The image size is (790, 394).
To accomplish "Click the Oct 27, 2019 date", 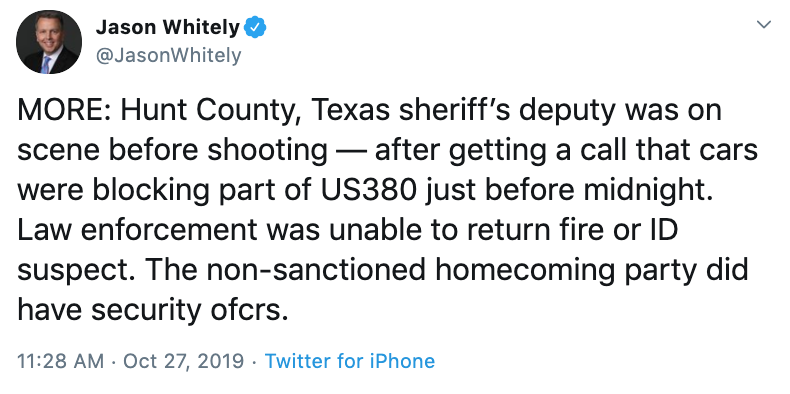I will pyautogui.click(x=183, y=361).
